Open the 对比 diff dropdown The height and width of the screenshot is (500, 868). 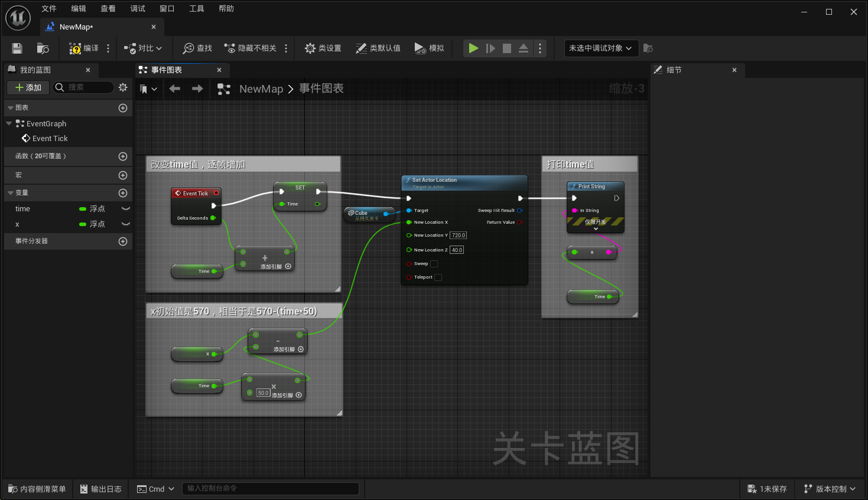pos(143,48)
